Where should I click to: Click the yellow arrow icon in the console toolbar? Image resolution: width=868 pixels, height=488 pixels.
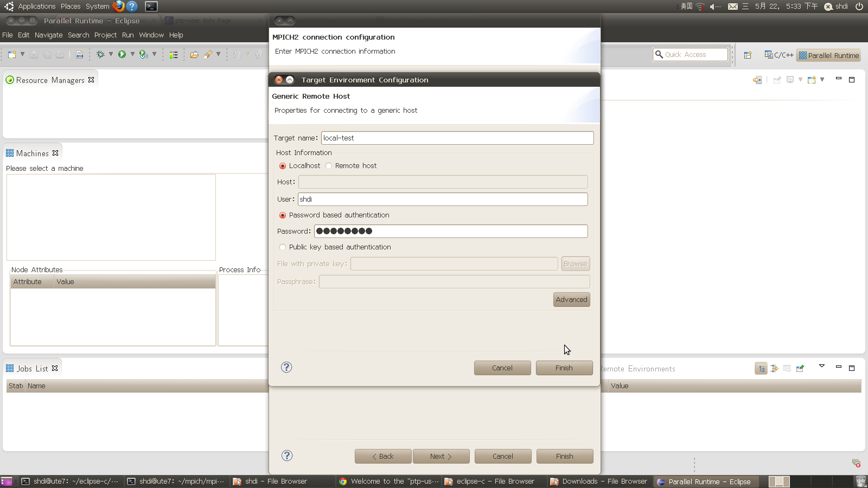coord(757,80)
